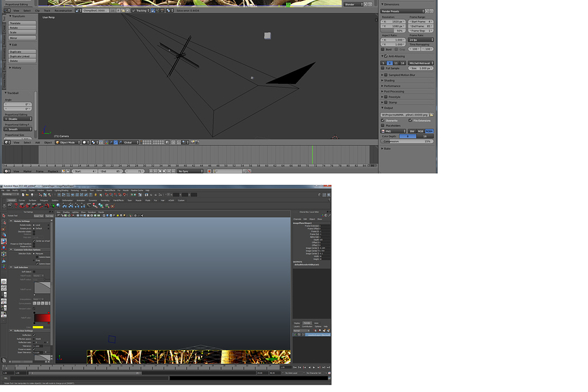Open the Global transform orientation dropdown
588x392 pixels.
pyautogui.click(x=131, y=143)
